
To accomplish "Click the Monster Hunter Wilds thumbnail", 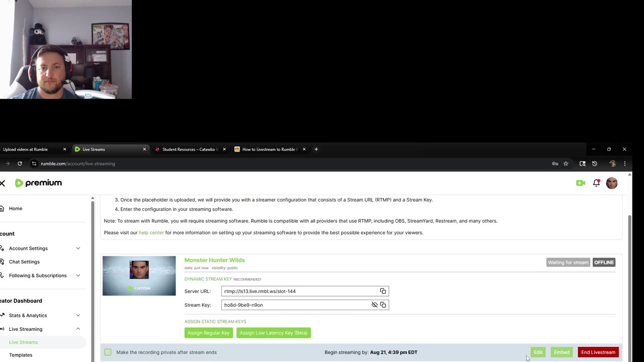I will [139, 276].
